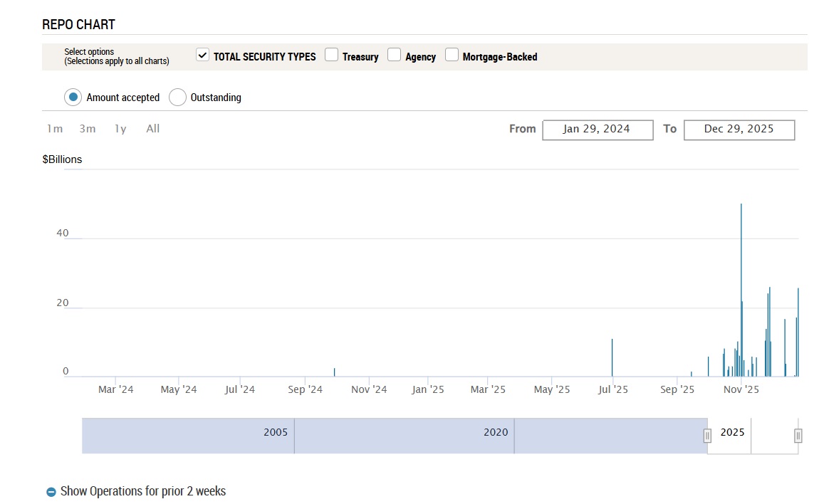This screenshot has width=814, height=504.
Task: Click the Select options label text
Action: click(x=89, y=52)
